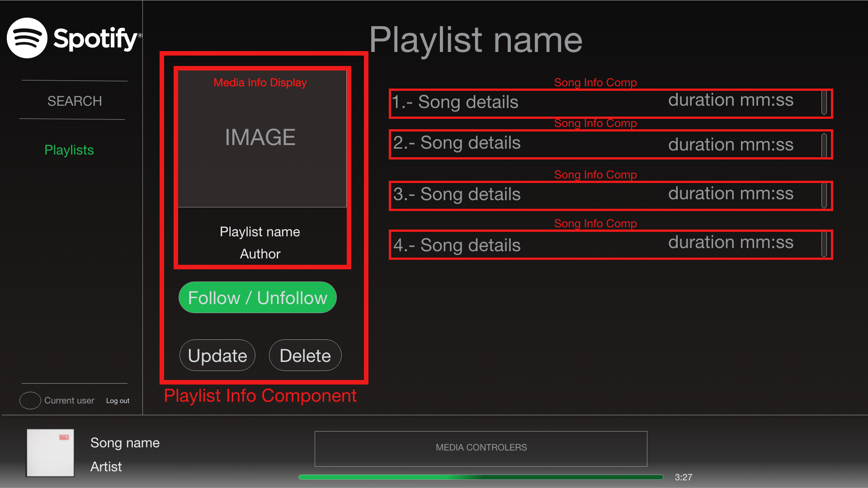Click the green playback progress bar
Image resolution: width=868 pixels, height=488 pixels.
coord(480,477)
